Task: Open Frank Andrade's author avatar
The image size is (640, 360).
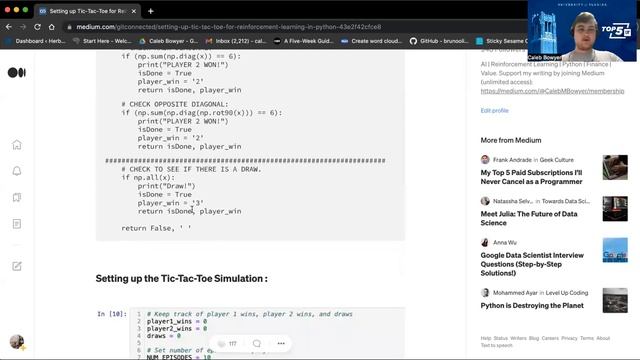Action: pos(485,160)
